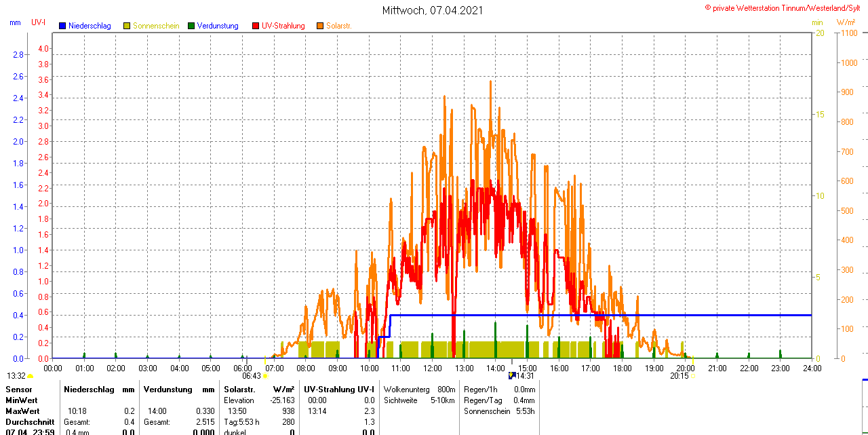Click the sunrise marker at 06:43

click(264, 375)
